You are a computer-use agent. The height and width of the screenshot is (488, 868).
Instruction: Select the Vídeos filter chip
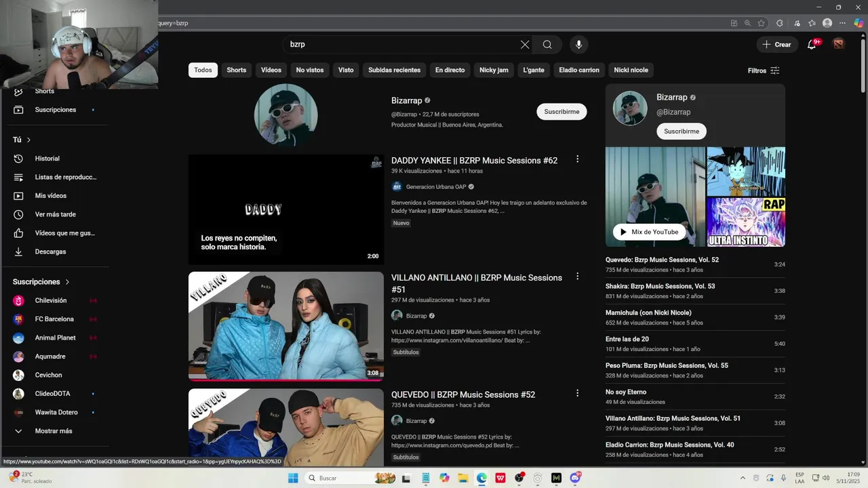point(271,70)
